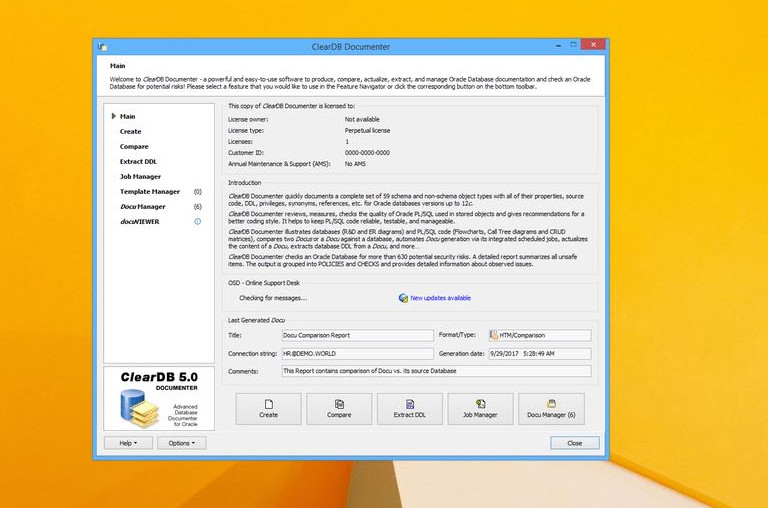Viewport: 768px width, 508px height.
Task: Click the Close button at bottom right
Action: 575,443
